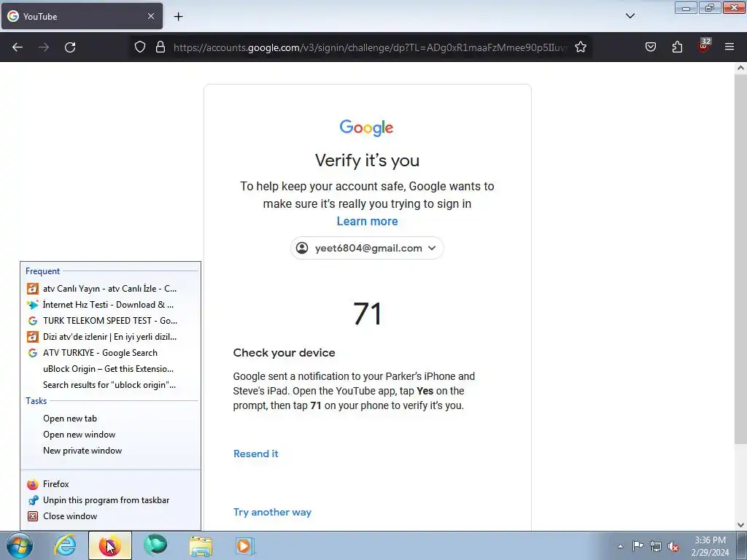Open the Extensions puzzle-piece icon
The image size is (747, 560).
[677, 47]
